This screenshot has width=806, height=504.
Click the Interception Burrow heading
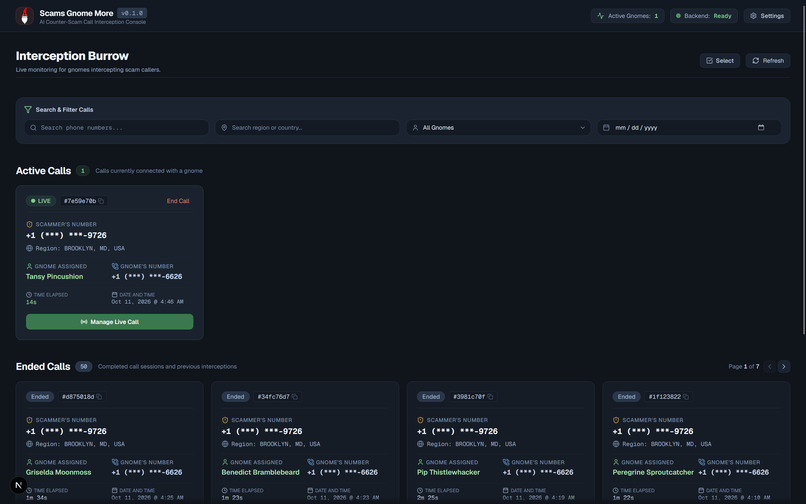(x=72, y=56)
